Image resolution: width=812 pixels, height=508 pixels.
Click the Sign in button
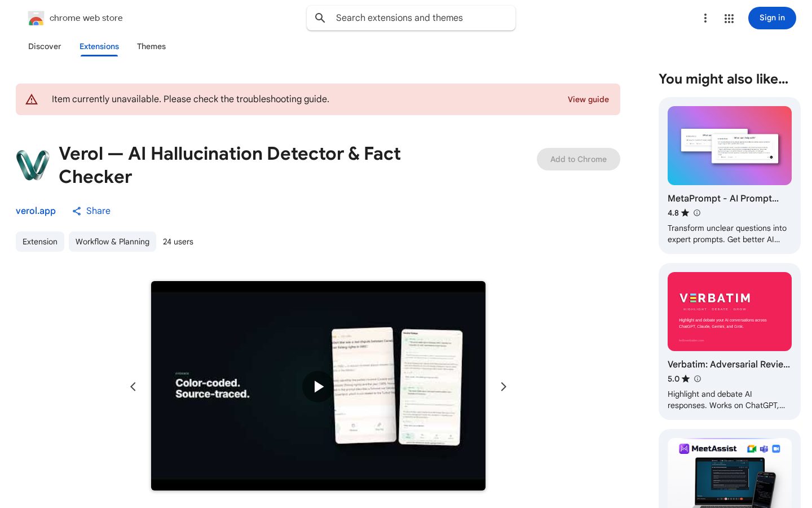coord(772,18)
